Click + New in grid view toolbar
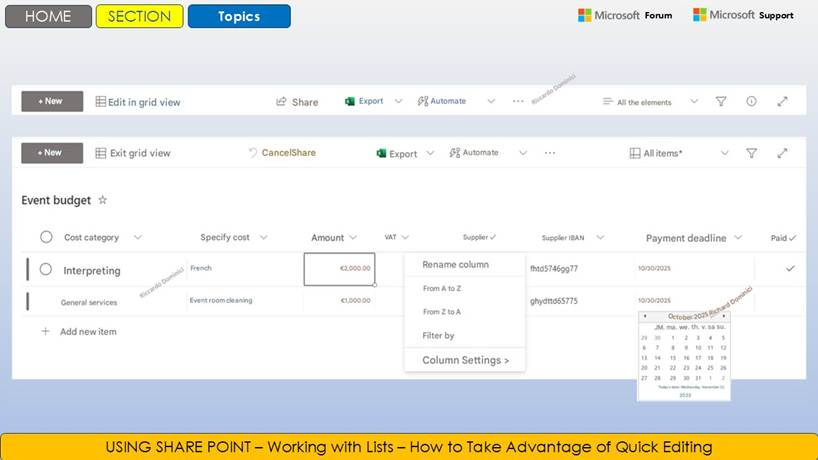Image resolution: width=818 pixels, height=460 pixels. point(52,153)
